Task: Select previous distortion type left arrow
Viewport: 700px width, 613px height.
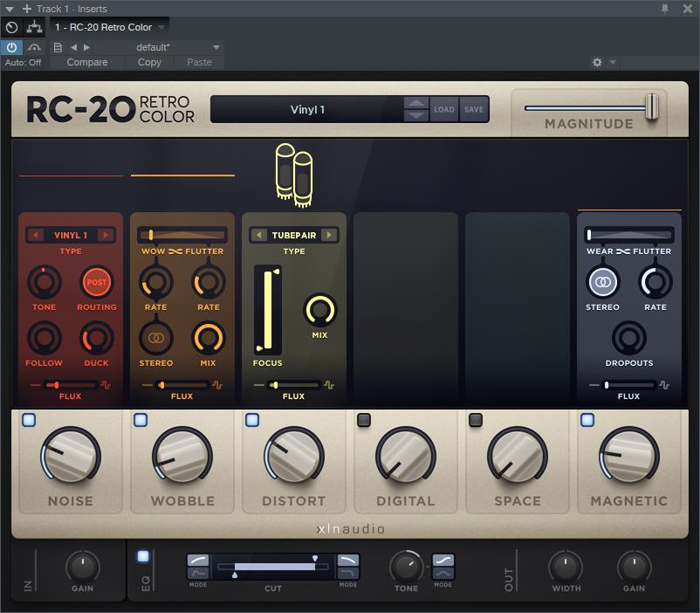Action: pos(258,235)
